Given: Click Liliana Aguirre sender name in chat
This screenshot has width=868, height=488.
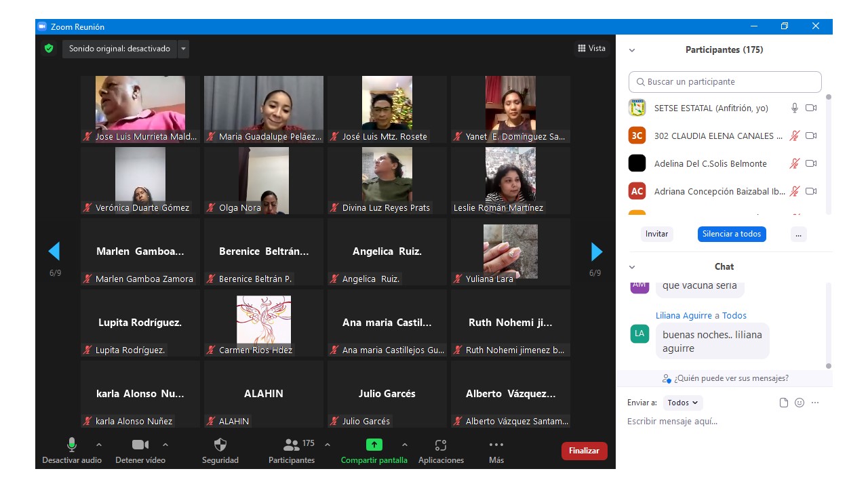Looking at the screenshot, I should click(x=684, y=315).
